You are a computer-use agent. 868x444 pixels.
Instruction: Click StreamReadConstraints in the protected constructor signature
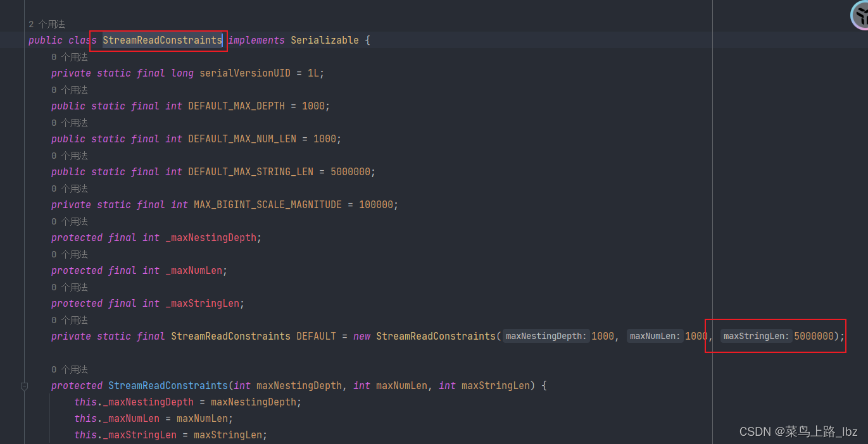[x=168, y=386]
